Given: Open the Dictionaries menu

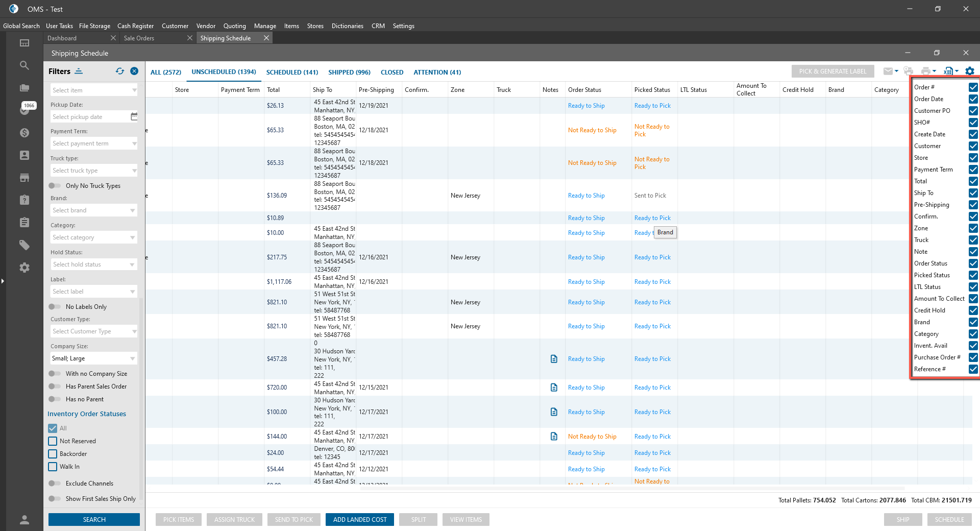Looking at the screenshot, I should [x=347, y=26].
